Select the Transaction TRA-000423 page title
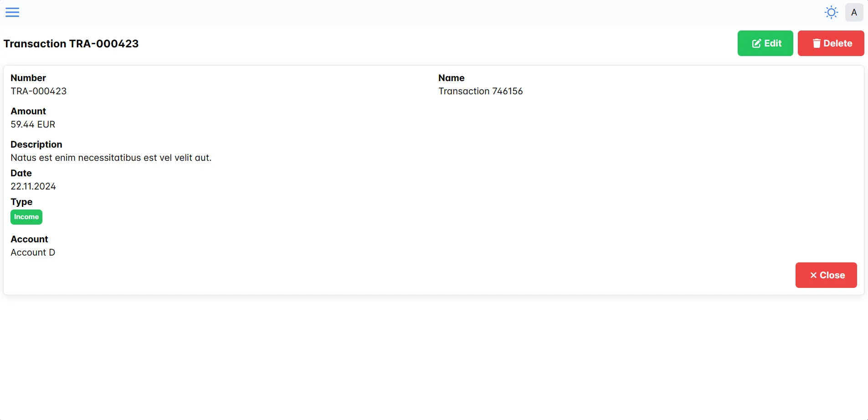 71,43
